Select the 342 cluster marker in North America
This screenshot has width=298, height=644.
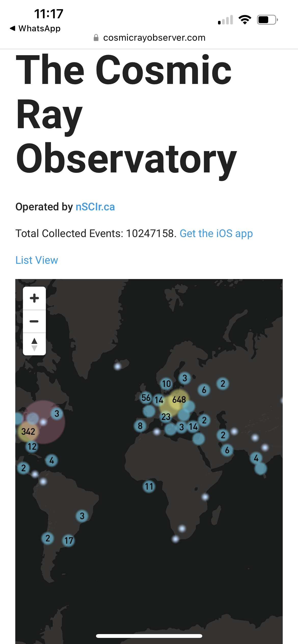point(28,431)
